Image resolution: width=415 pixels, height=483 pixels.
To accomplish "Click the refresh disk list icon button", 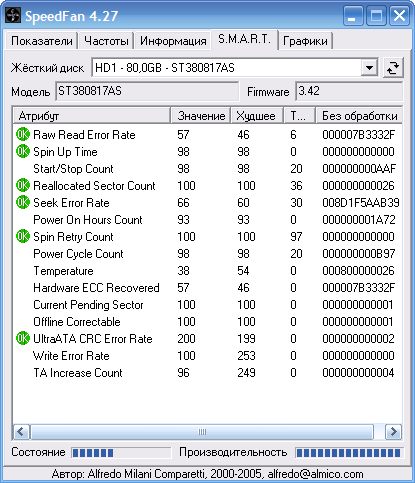I will (393, 68).
